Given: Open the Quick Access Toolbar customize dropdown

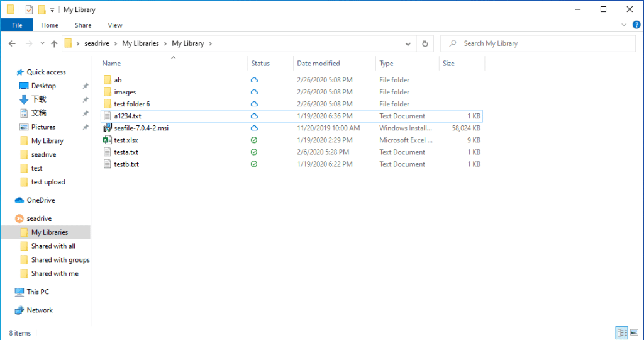Looking at the screenshot, I should (52, 10).
